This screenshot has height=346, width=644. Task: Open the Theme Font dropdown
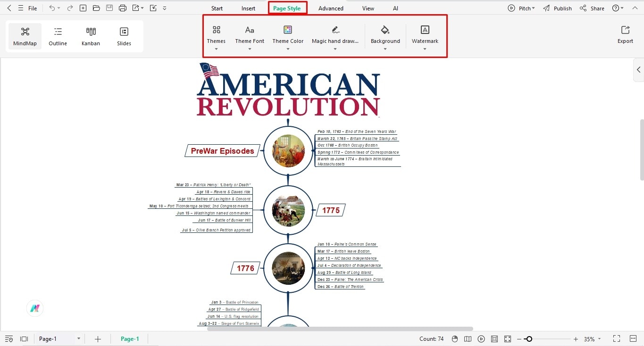pos(250,37)
